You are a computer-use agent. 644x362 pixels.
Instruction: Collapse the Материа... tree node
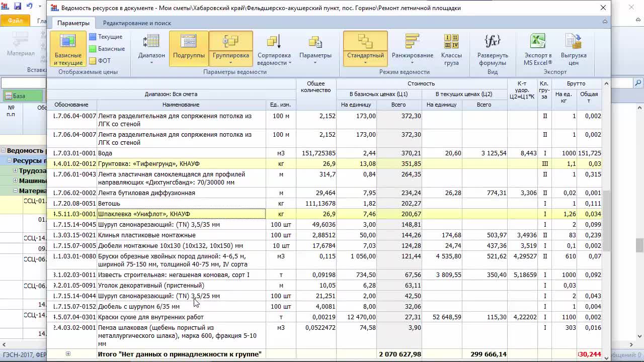pos(15,191)
